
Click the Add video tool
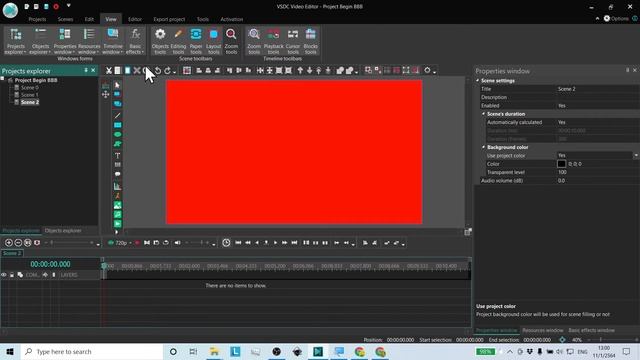[117, 224]
